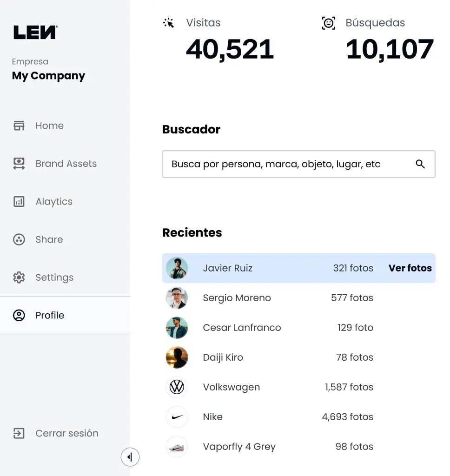This screenshot has width=450, height=476.
Task: Click the Visitas label
Action: [204, 23]
